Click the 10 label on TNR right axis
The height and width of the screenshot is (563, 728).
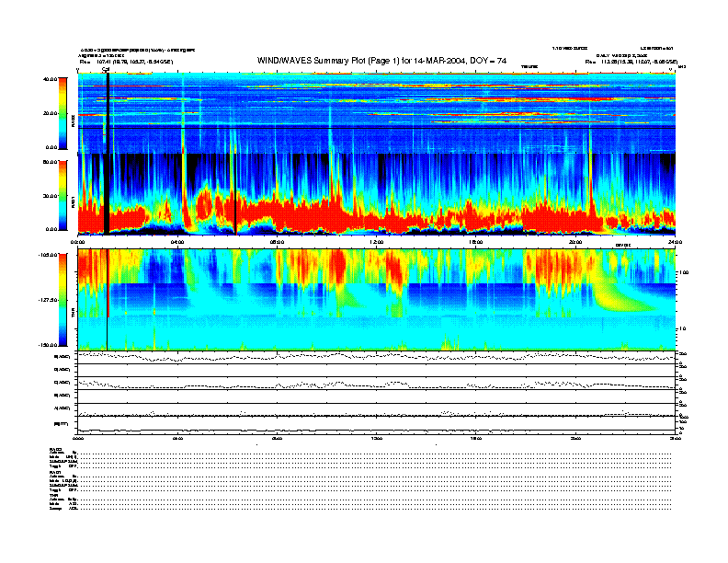pyautogui.click(x=682, y=328)
